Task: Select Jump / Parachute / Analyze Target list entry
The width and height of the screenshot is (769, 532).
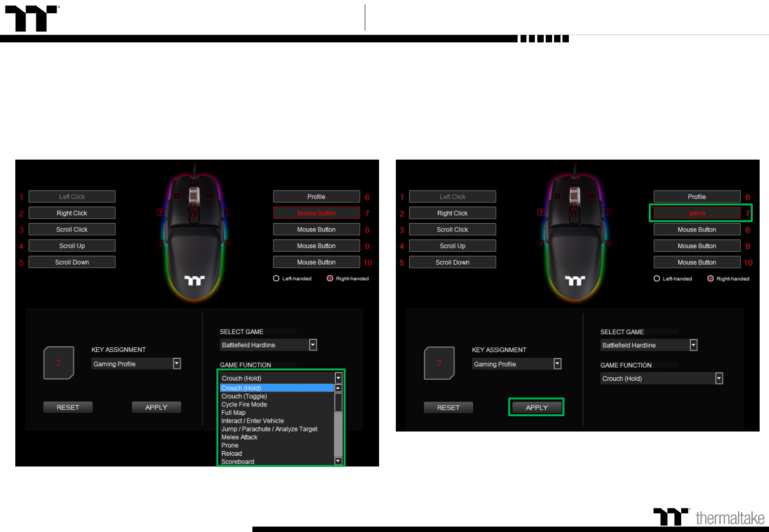Action: (269, 429)
